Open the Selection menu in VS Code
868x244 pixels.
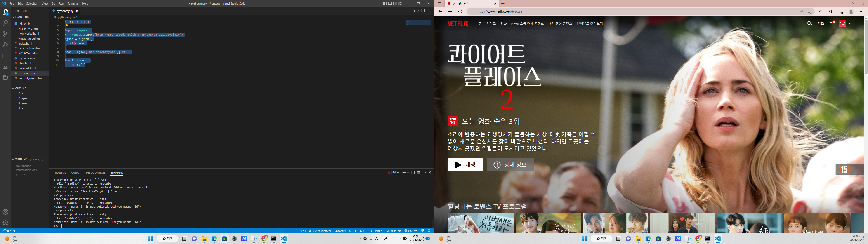[32, 3]
